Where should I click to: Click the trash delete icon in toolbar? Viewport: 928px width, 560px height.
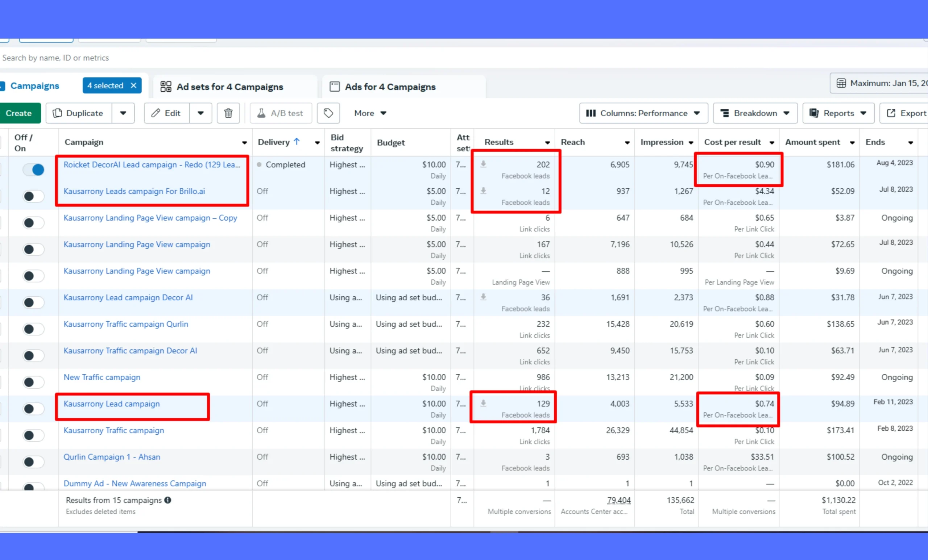click(228, 113)
